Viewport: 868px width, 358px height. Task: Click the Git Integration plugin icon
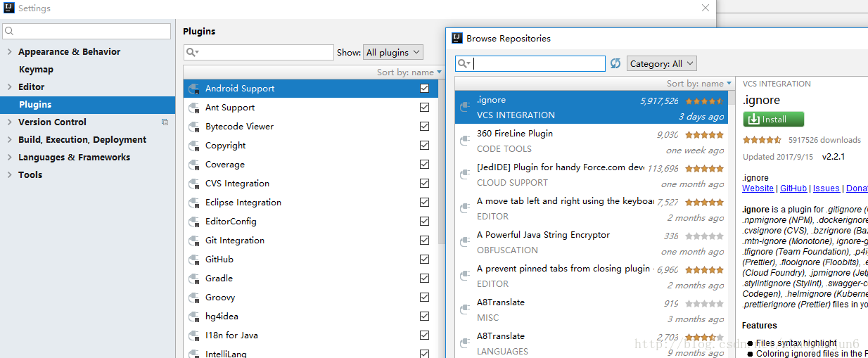click(x=194, y=241)
